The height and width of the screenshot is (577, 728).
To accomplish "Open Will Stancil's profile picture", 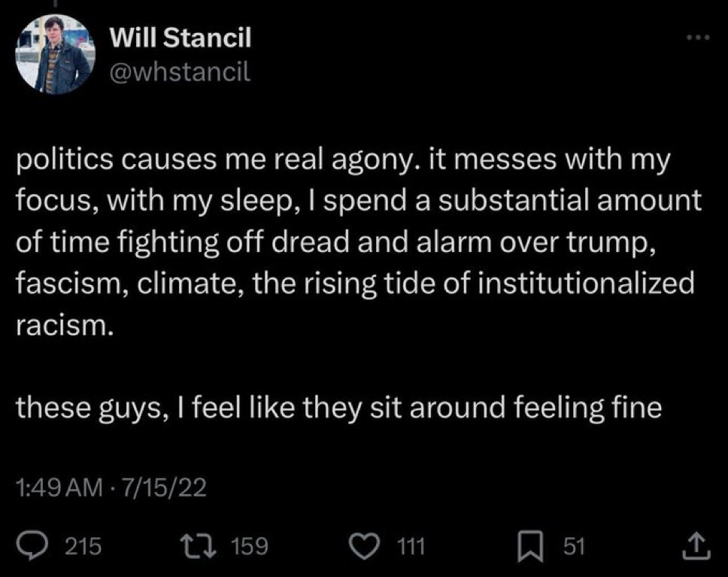I will pos(55,54).
